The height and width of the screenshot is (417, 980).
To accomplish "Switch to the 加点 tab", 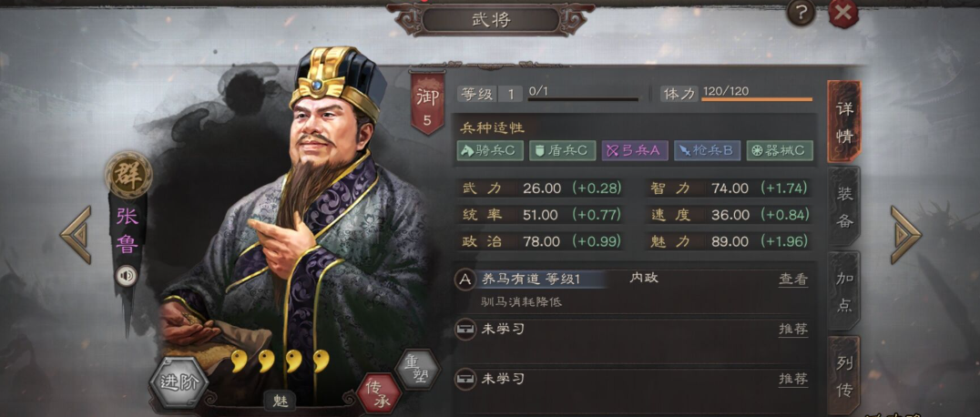I will click(843, 290).
